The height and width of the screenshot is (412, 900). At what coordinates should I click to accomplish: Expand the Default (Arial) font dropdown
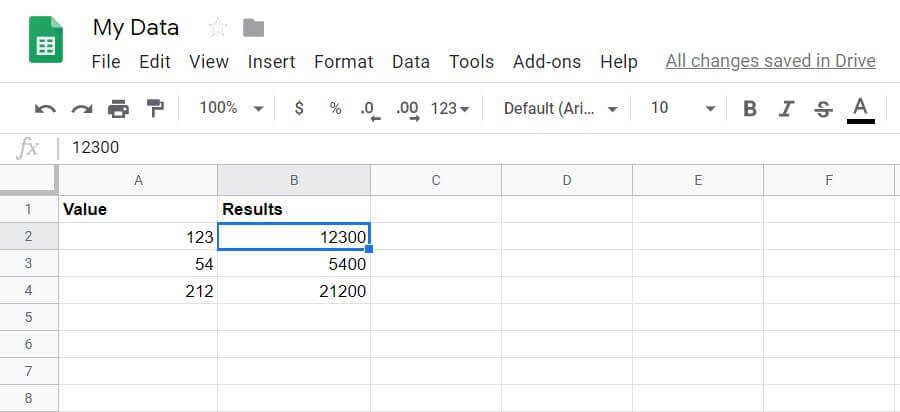tap(560, 108)
